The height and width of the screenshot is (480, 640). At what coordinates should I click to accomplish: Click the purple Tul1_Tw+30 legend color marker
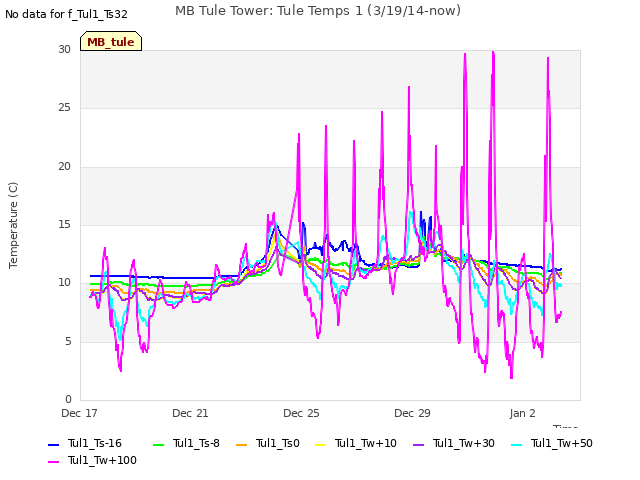tap(419, 444)
